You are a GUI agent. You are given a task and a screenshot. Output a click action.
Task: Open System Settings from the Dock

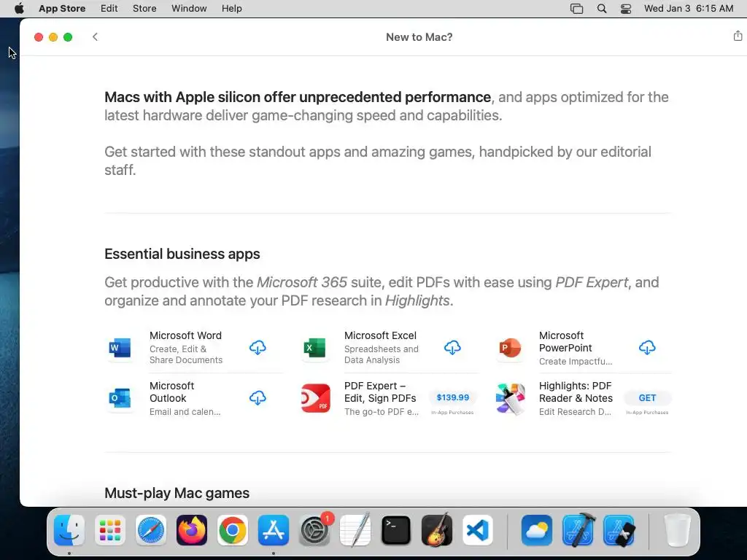tap(314, 530)
